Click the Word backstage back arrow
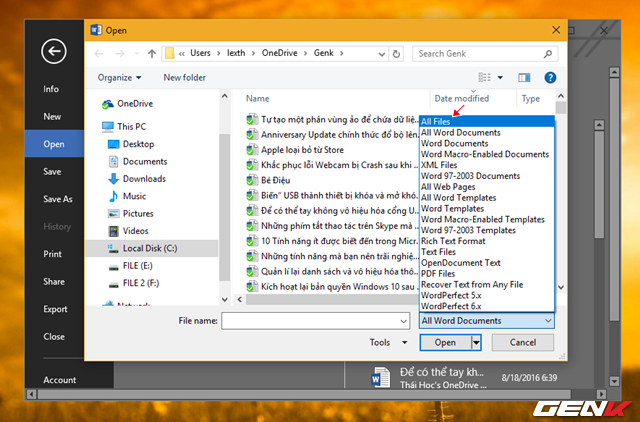Viewport: 640px width, 422px height. click(54, 52)
